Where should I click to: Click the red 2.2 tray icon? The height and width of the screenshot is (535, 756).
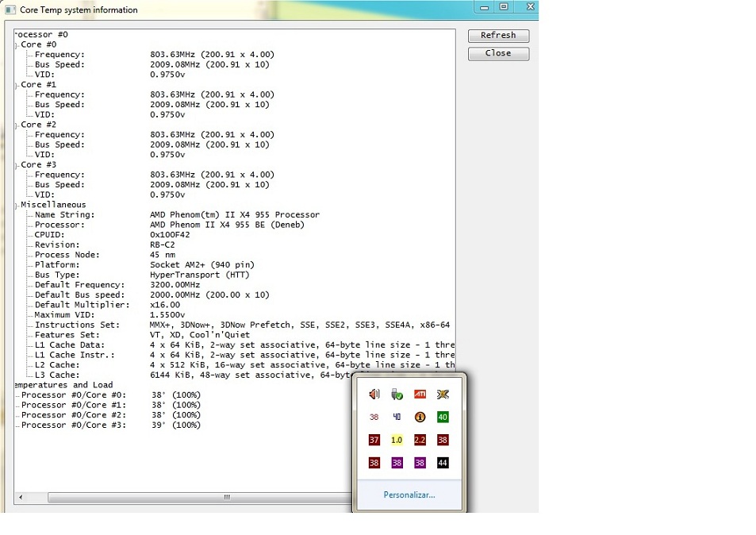point(420,440)
